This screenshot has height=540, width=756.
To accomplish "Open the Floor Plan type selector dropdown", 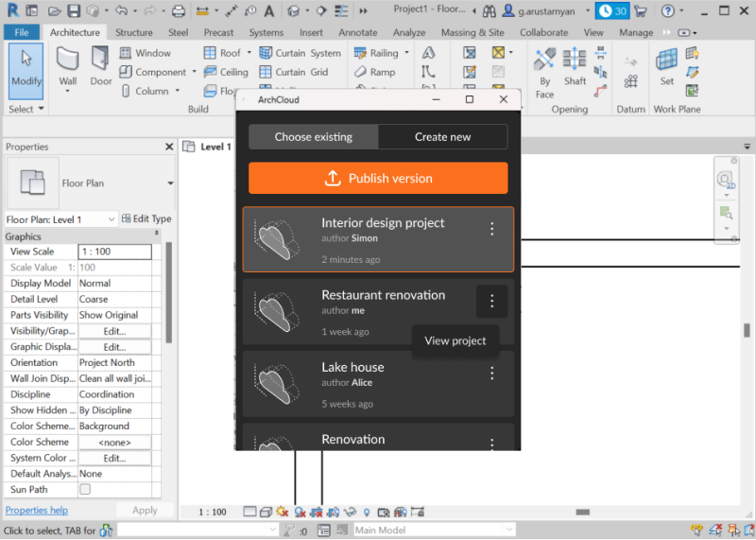I will click(170, 183).
